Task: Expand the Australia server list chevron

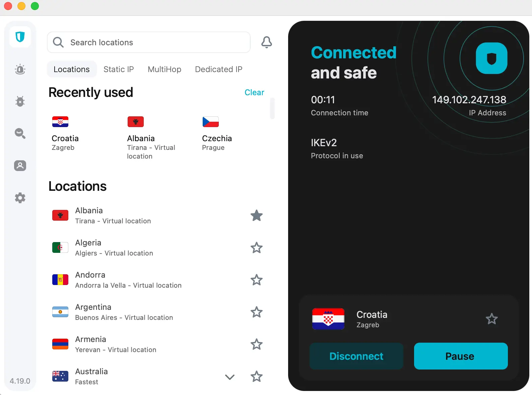Action: pyautogui.click(x=230, y=377)
